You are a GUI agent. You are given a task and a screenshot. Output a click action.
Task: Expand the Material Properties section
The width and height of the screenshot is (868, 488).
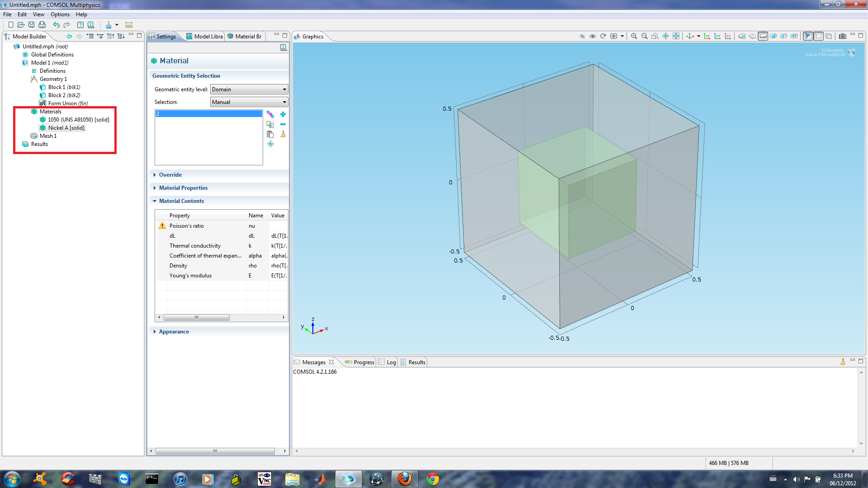coord(183,188)
